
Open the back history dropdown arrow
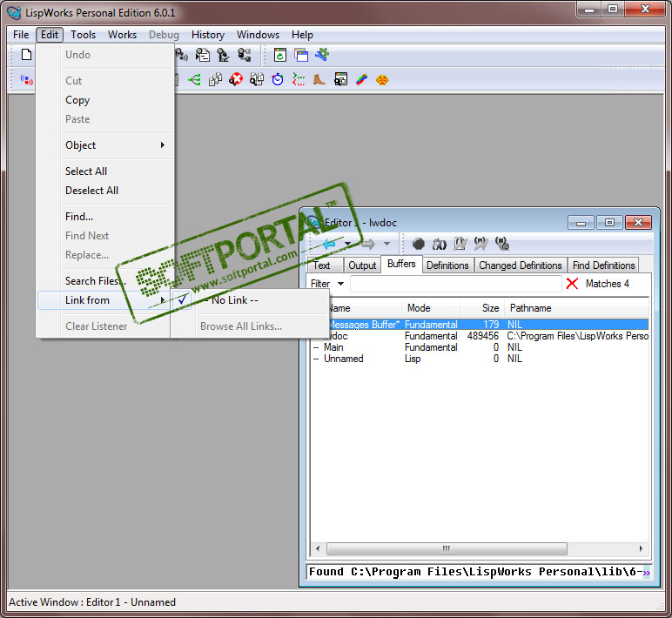coord(347,244)
